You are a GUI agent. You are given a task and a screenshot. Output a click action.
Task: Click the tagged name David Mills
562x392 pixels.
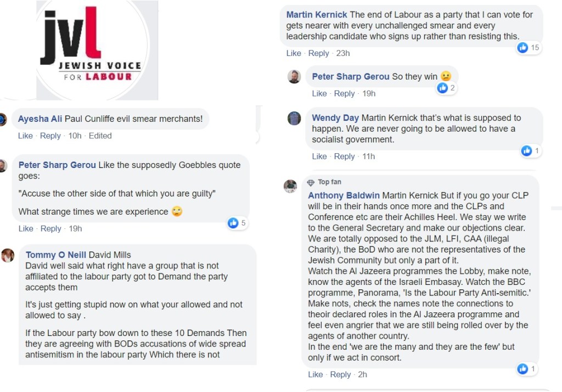click(x=110, y=255)
